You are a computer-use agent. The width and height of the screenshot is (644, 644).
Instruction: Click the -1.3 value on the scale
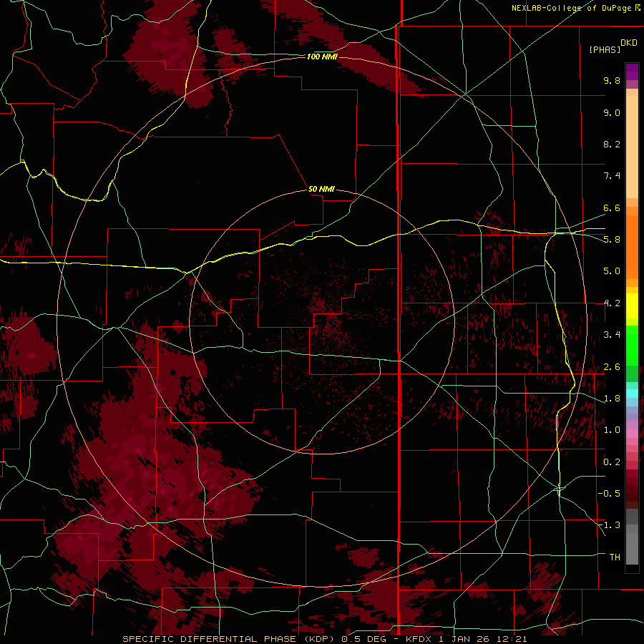point(610,525)
